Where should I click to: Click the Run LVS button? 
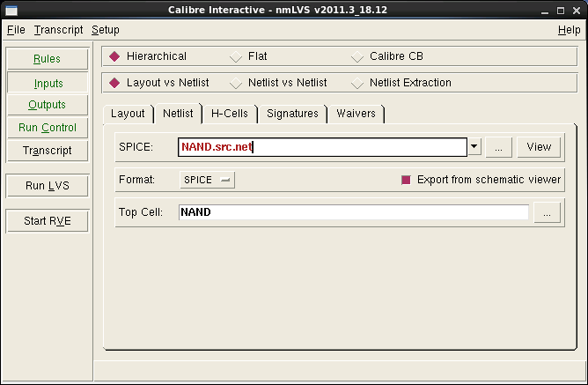(x=48, y=185)
